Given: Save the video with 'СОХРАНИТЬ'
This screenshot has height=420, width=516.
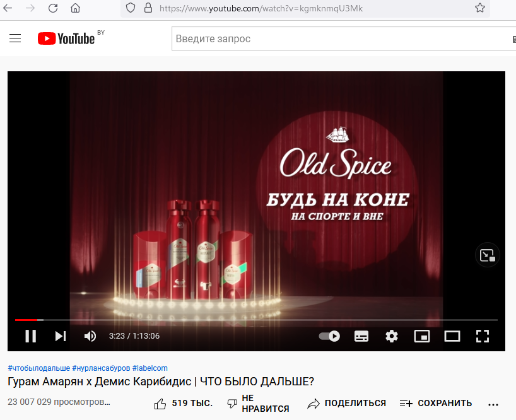Looking at the screenshot, I should (x=436, y=404).
